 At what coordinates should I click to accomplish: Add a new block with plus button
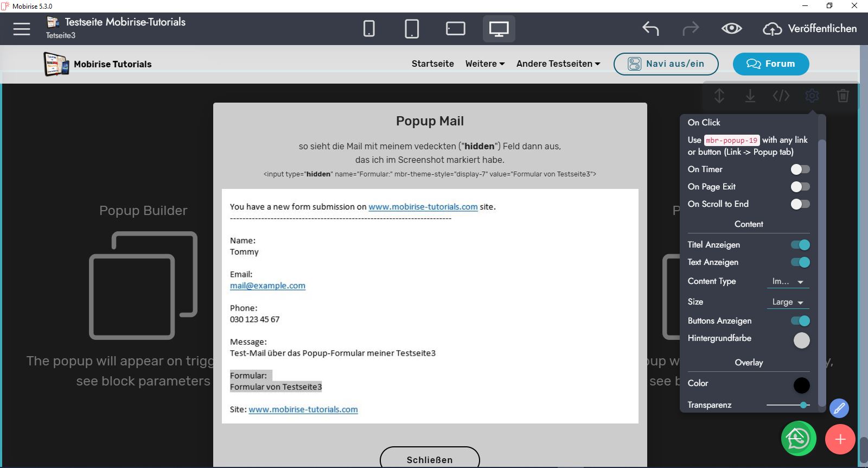(x=840, y=439)
